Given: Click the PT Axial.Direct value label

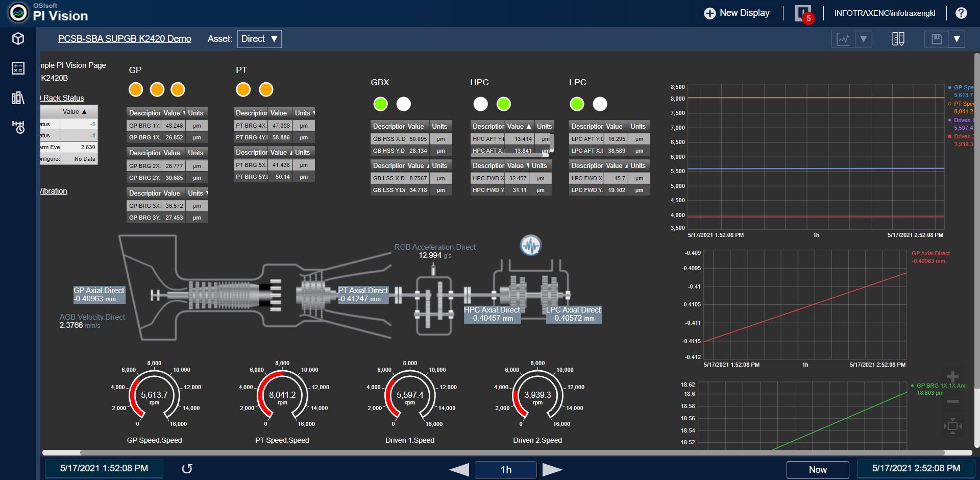Looking at the screenshot, I should 363,295.
